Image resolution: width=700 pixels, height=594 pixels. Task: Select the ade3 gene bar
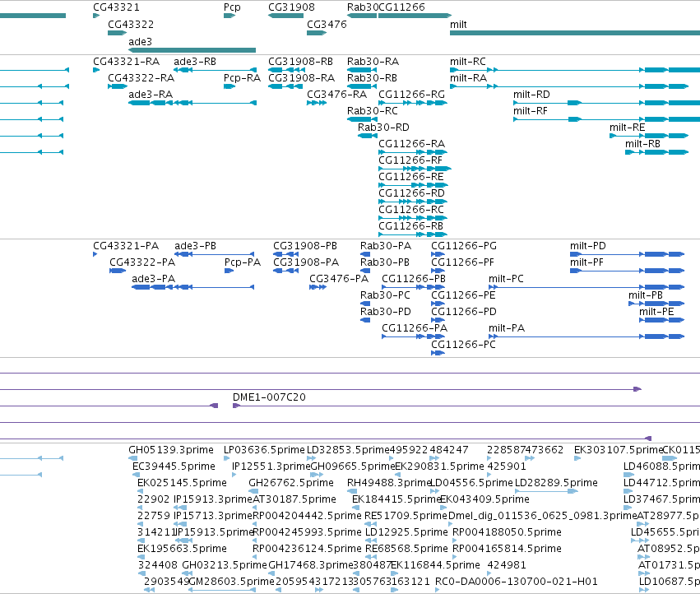pos(192,50)
